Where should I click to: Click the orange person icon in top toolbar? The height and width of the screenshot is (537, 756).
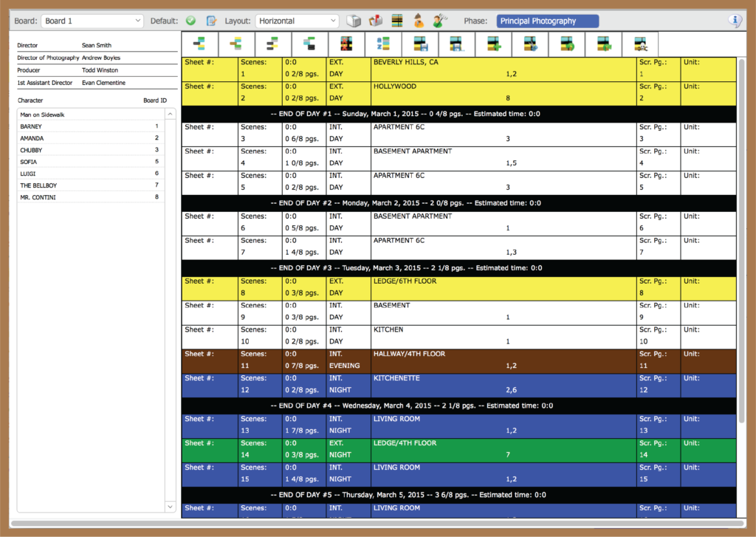click(x=419, y=21)
